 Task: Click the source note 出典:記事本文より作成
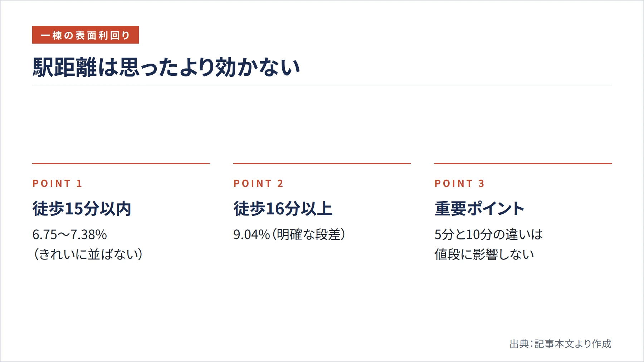point(560,344)
